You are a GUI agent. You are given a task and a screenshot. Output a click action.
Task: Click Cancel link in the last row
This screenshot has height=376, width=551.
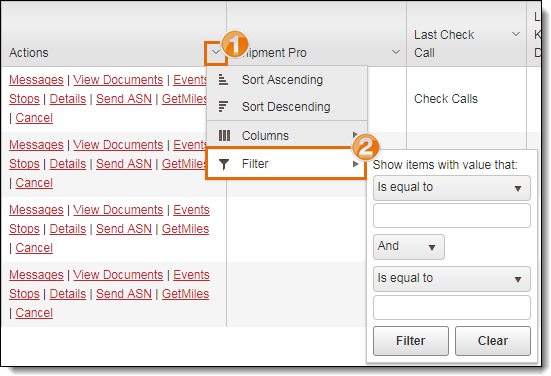point(34,313)
